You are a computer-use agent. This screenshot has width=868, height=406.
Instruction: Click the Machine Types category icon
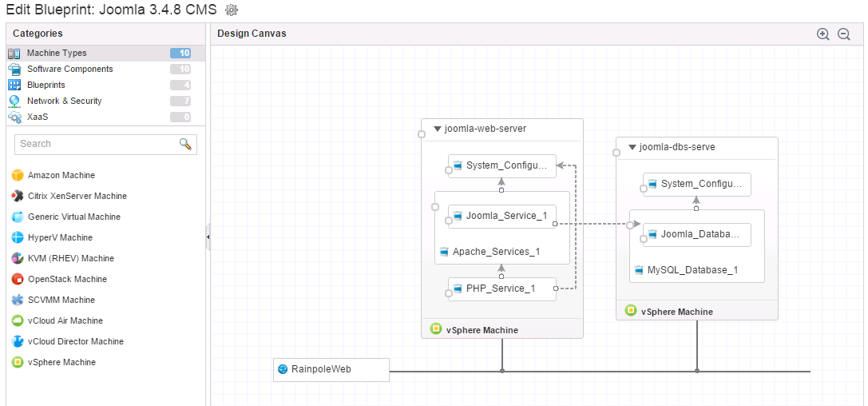pos(14,54)
